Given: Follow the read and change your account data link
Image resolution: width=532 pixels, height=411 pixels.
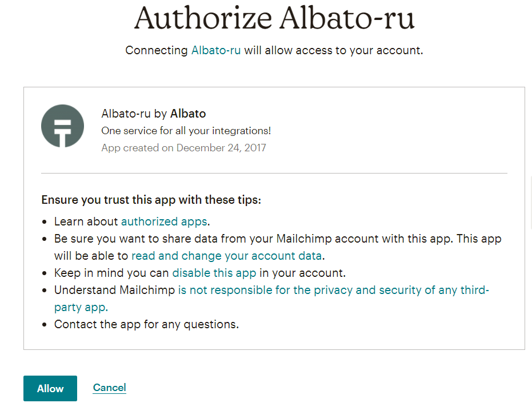Looking at the screenshot, I should pyautogui.click(x=226, y=256).
